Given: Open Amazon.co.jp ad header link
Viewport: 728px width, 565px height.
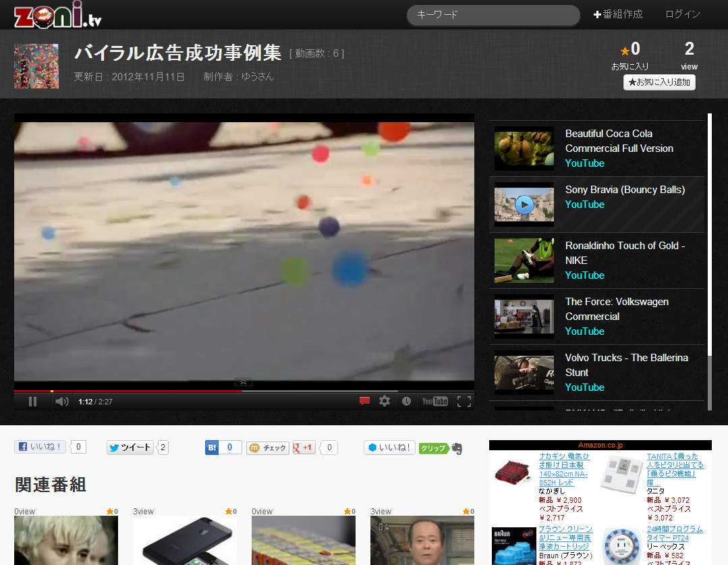Looking at the screenshot, I should [x=600, y=445].
